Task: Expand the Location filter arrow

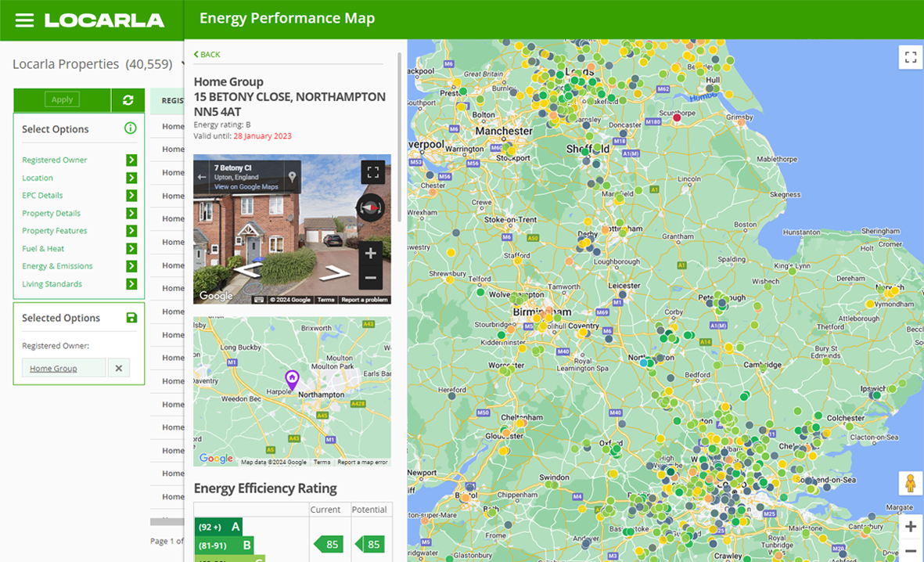Action: [x=131, y=178]
